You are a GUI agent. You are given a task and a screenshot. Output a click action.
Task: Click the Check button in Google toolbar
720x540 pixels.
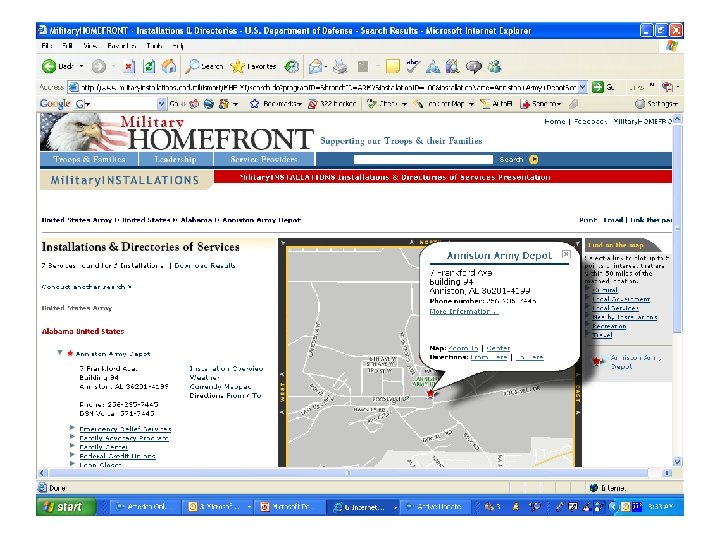[x=387, y=104]
